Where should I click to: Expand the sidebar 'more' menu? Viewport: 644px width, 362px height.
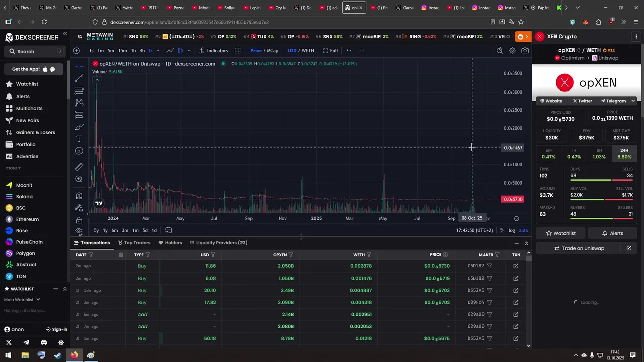tap(13, 168)
